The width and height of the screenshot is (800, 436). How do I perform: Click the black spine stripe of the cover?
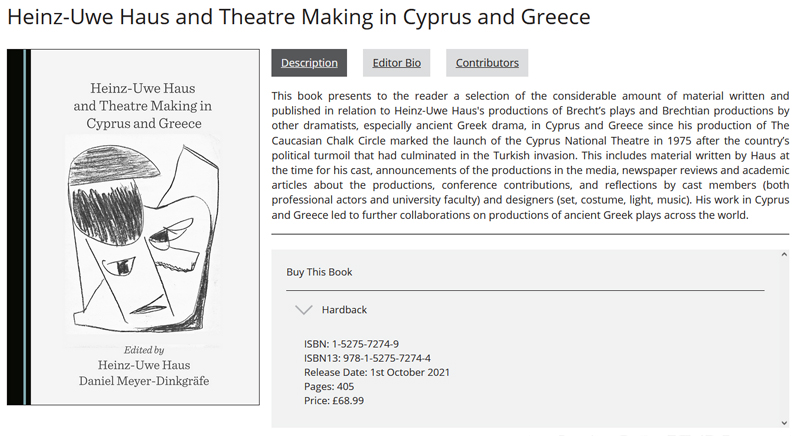pyautogui.click(x=15, y=227)
